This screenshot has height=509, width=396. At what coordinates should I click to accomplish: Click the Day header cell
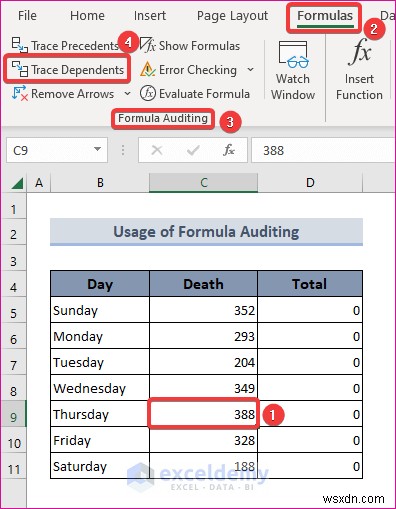pyautogui.click(x=100, y=284)
